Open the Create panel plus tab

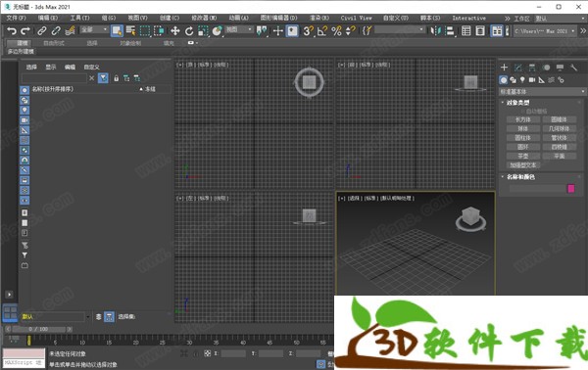click(x=504, y=68)
